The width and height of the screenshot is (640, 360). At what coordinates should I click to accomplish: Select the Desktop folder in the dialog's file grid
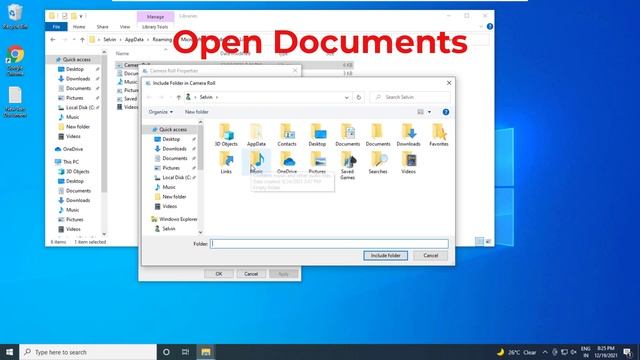[x=317, y=135]
